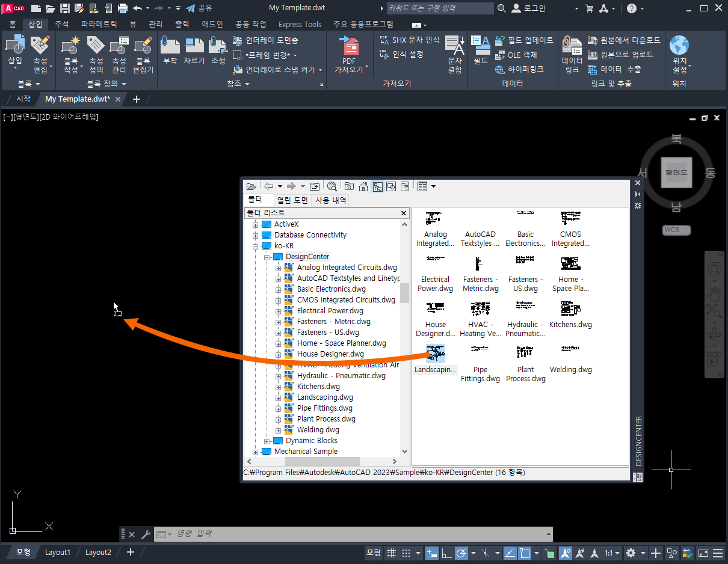The image size is (728, 564).
Task: Expand the Dynamic Blocks tree node
Action: [x=267, y=441]
